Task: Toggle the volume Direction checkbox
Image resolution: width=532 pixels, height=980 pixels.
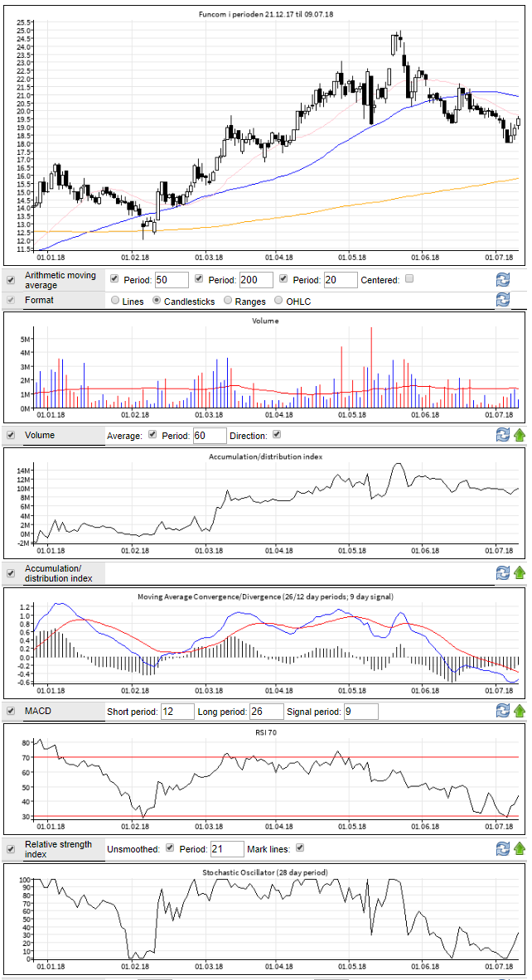Action: pos(278,434)
